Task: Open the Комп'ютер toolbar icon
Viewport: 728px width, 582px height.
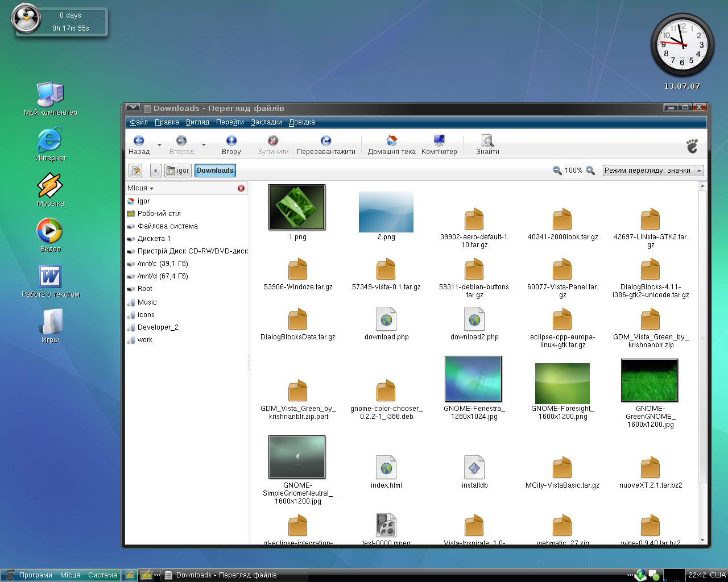Action: pos(439,140)
